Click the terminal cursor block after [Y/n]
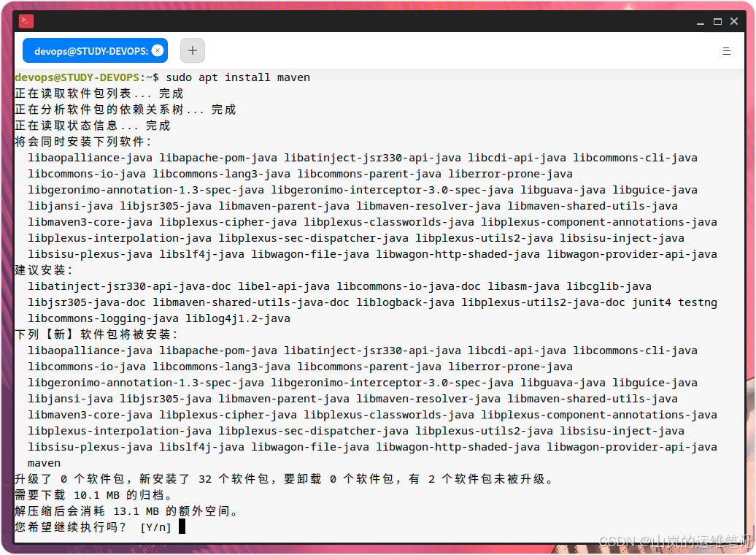 pyautogui.click(x=182, y=527)
